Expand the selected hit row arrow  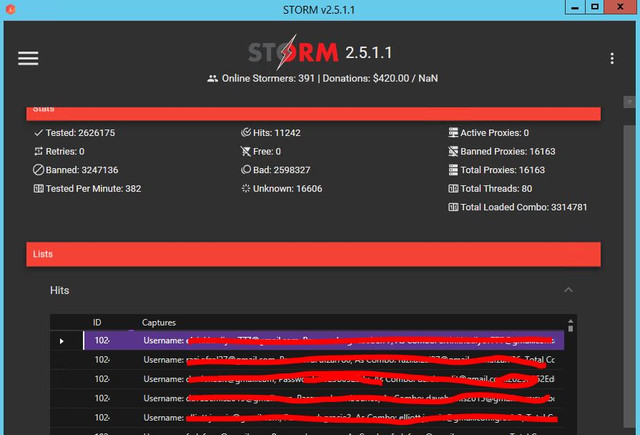62,341
